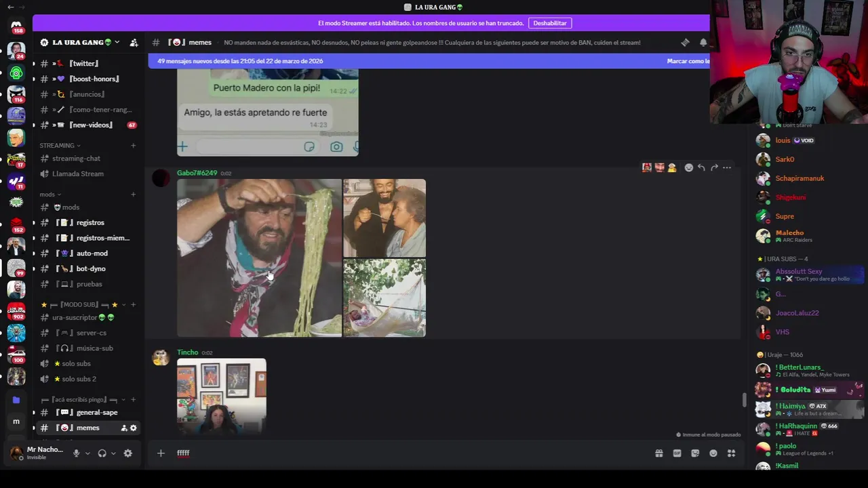Viewport: 868px width, 488px height.
Task: Create channel in mods category
Action: point(133,195)
